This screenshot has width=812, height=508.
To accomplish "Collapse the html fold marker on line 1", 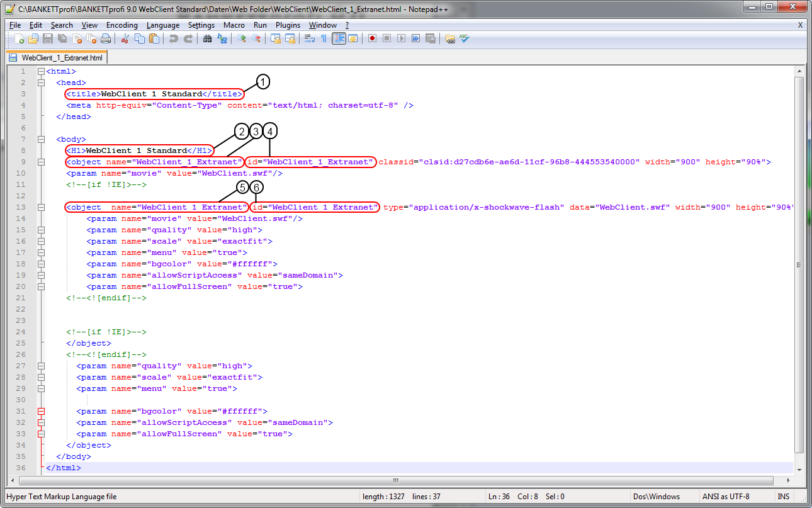I will point(41,72).
